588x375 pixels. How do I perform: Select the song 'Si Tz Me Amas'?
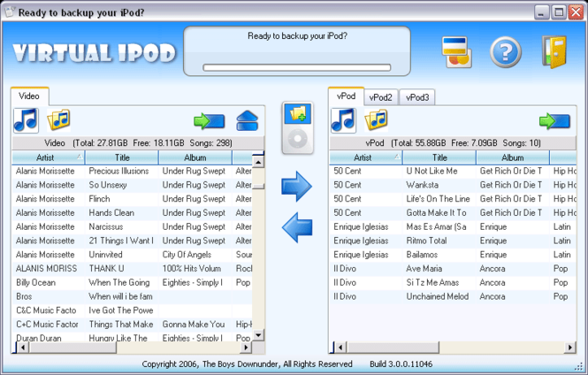(x=453, y=282)
